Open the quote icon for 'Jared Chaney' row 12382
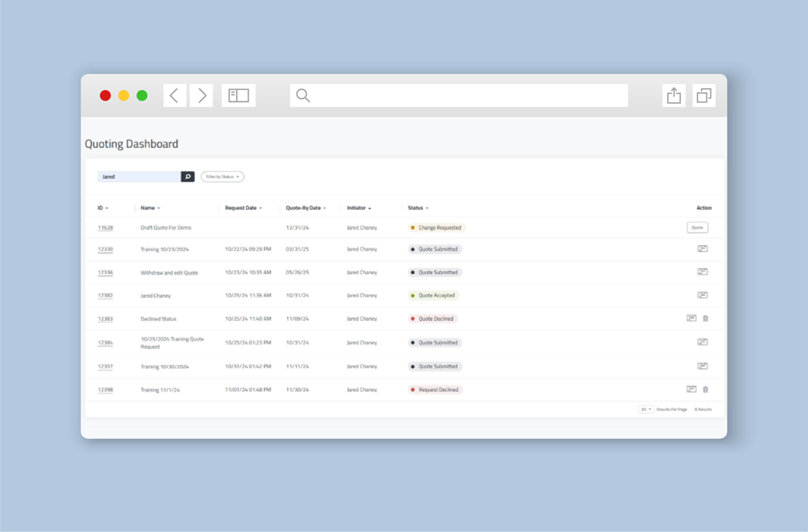Viewport: 808px width, 532px height. [702, 295]
